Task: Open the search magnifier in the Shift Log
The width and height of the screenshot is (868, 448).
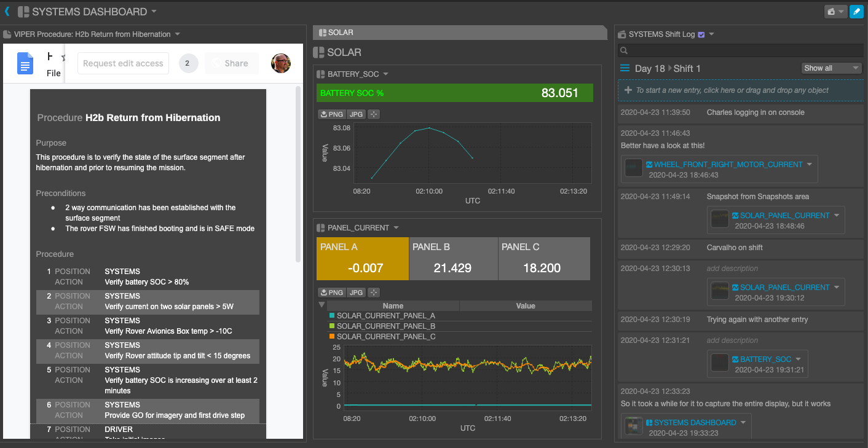Action: (x=623, y=50)
